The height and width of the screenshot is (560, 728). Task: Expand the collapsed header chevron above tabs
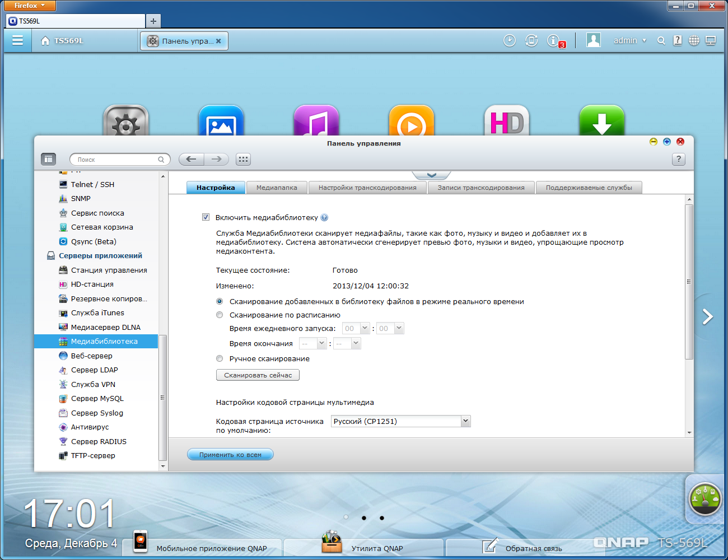pos(431,175)
